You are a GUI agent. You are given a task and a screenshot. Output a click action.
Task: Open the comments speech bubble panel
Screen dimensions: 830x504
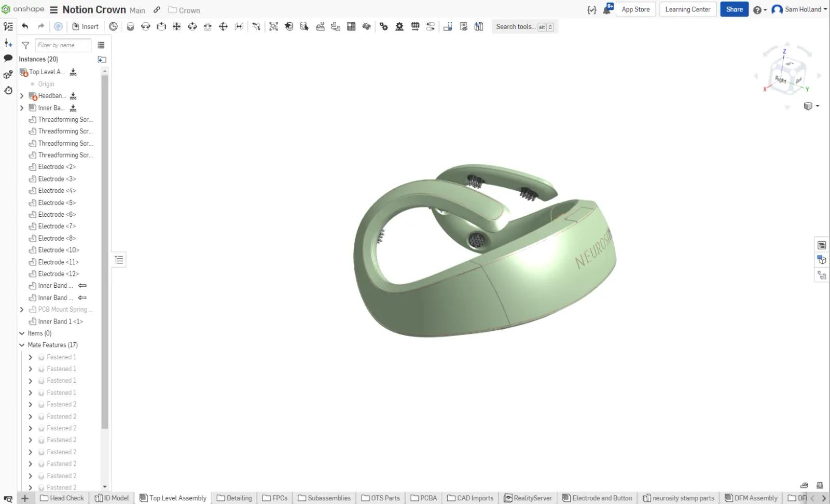point(8,58)
